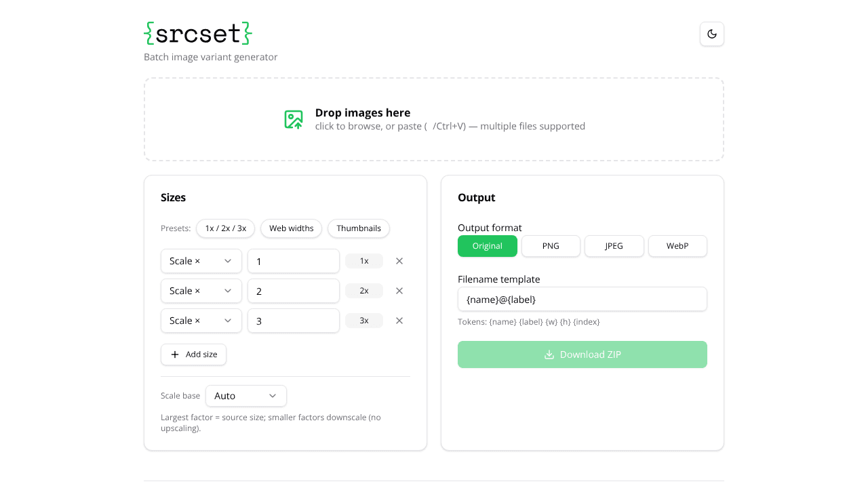Screen dimensions: 868x488
Task: Remove the 2x size row
Action: 399,291
